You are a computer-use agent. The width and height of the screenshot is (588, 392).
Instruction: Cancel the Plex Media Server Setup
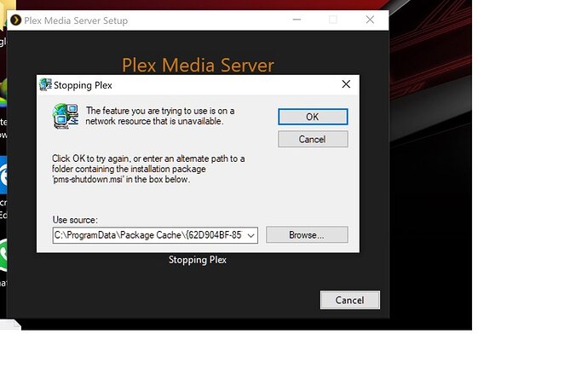point(350,300)
